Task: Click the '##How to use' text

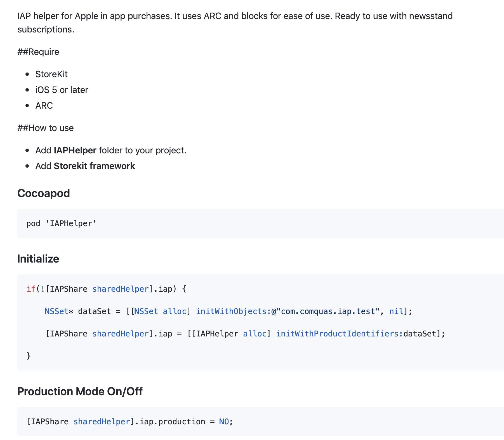Action: [x=46, y=128]
